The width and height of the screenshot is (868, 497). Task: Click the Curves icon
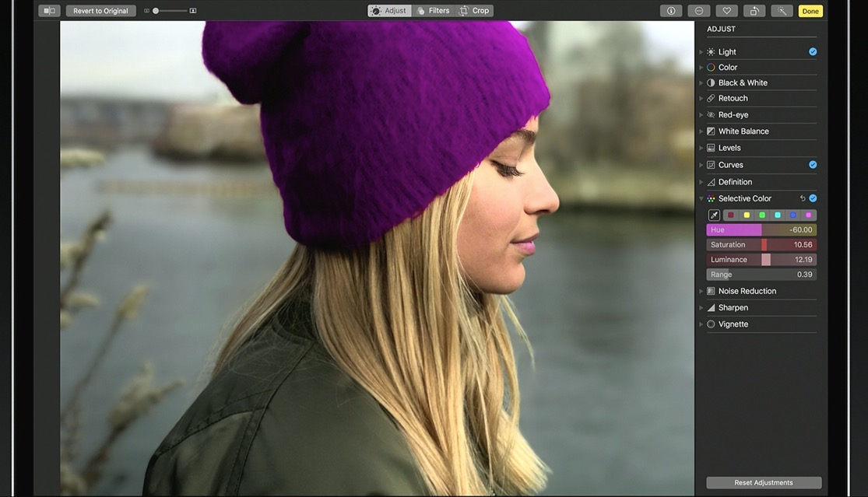711,165
